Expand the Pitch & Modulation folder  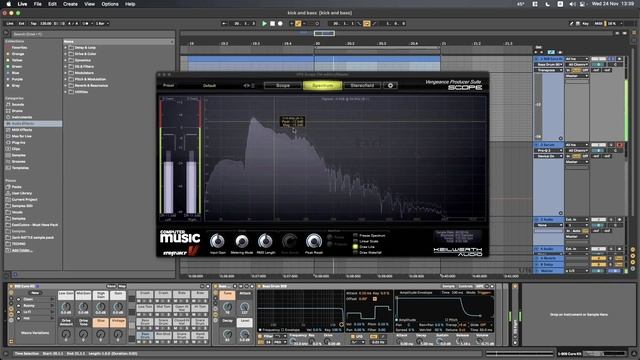click(x=65, y=79)
